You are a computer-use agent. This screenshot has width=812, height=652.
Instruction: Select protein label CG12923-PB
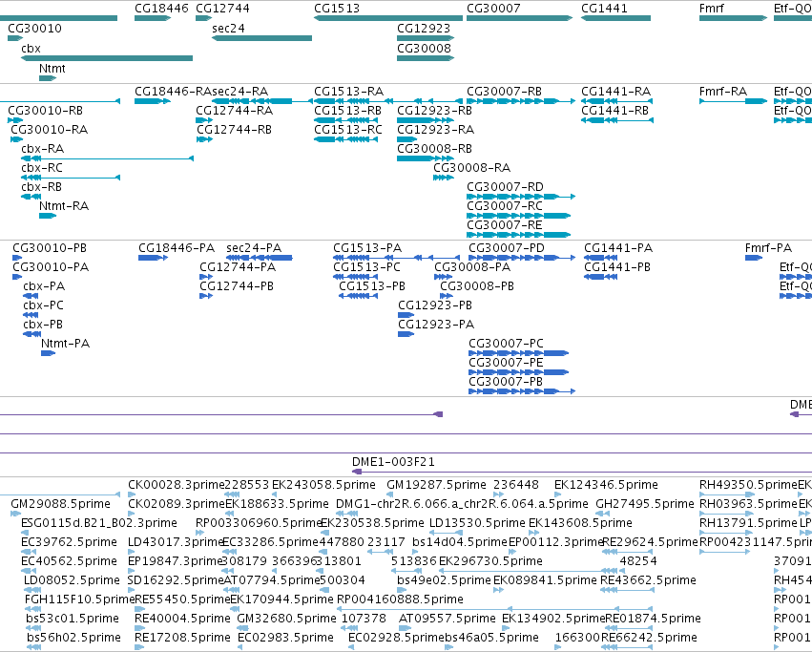point(435,305)
